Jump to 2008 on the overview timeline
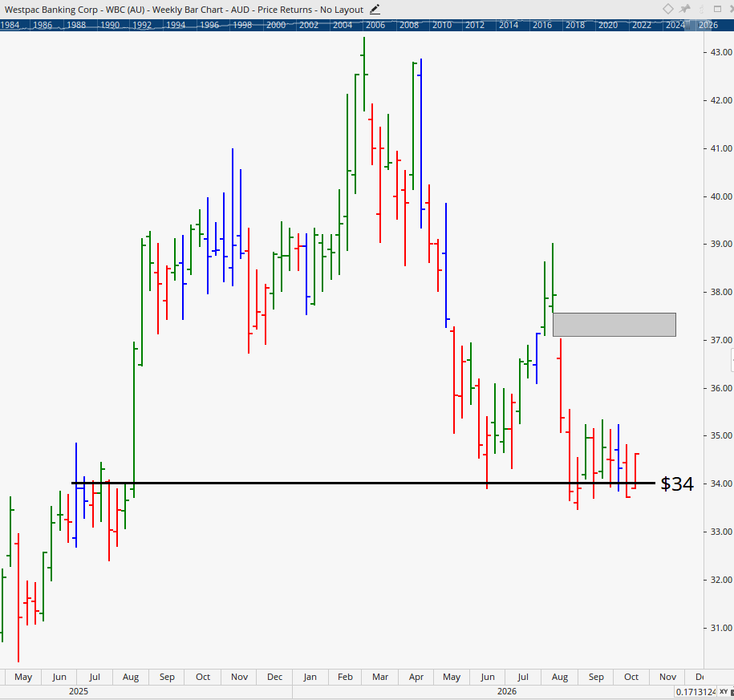734x700 pixels. click(408, 26)
